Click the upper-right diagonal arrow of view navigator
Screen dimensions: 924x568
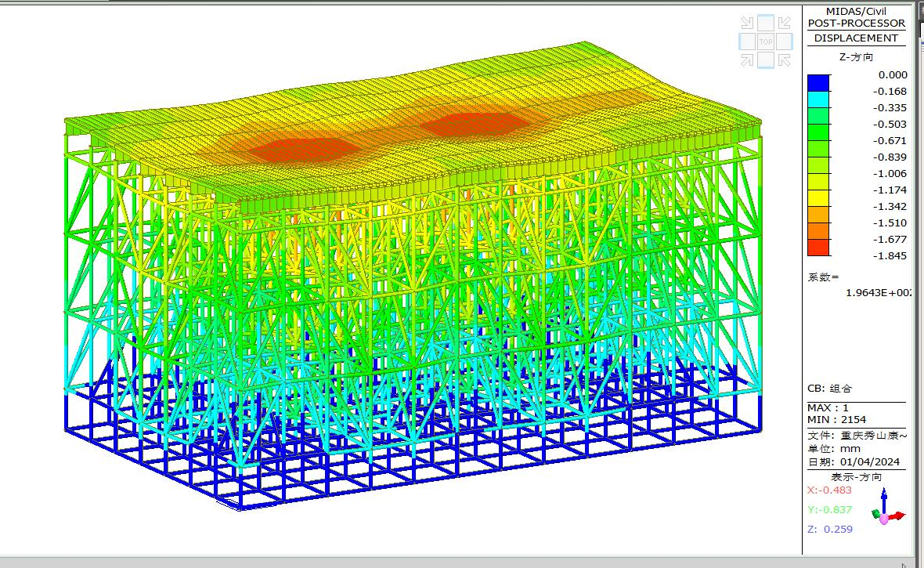784,24
